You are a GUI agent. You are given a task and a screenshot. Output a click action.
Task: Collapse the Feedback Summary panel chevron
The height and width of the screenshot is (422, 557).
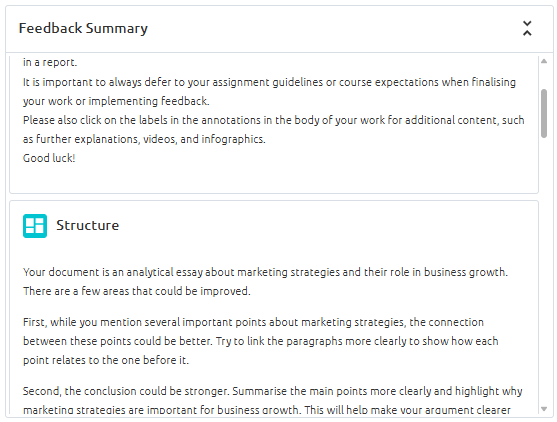point(527,28)
